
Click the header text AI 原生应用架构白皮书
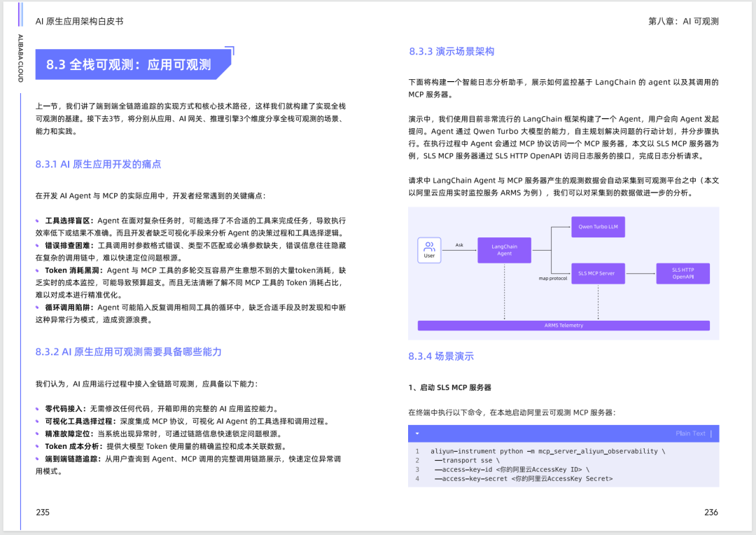(80, 21)
